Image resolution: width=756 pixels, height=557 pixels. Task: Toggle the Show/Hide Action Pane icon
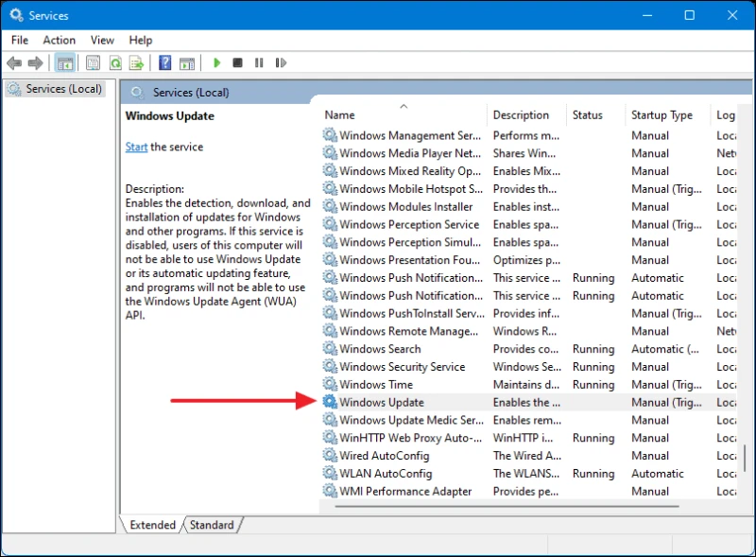187,63
